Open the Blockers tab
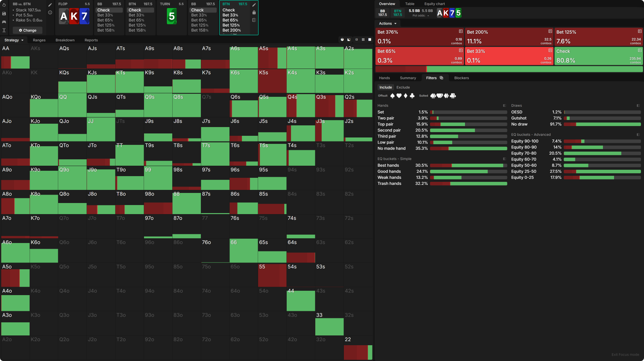The image size is (644, 361). tap(461, 78)
